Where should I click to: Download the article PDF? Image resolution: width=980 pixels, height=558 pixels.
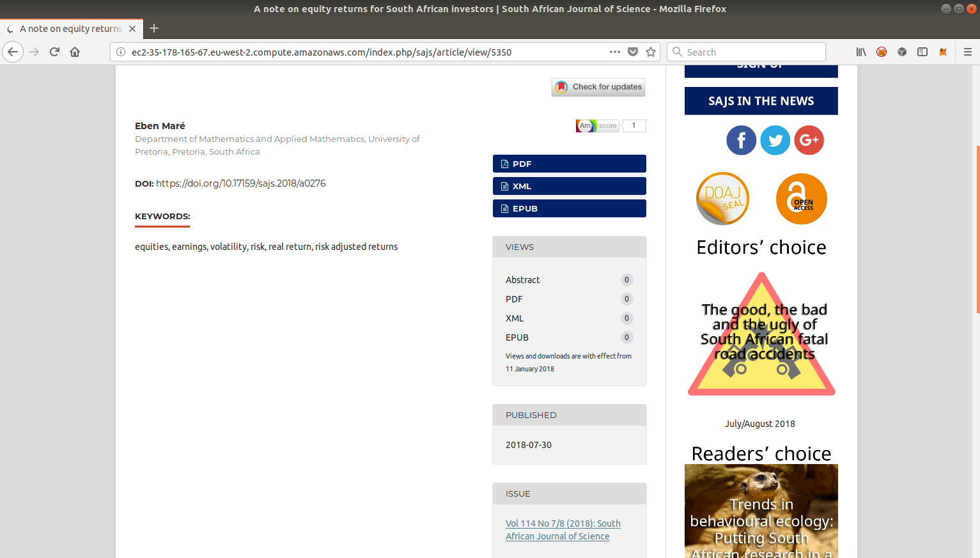pyautogui.click(x=569, y=164)
